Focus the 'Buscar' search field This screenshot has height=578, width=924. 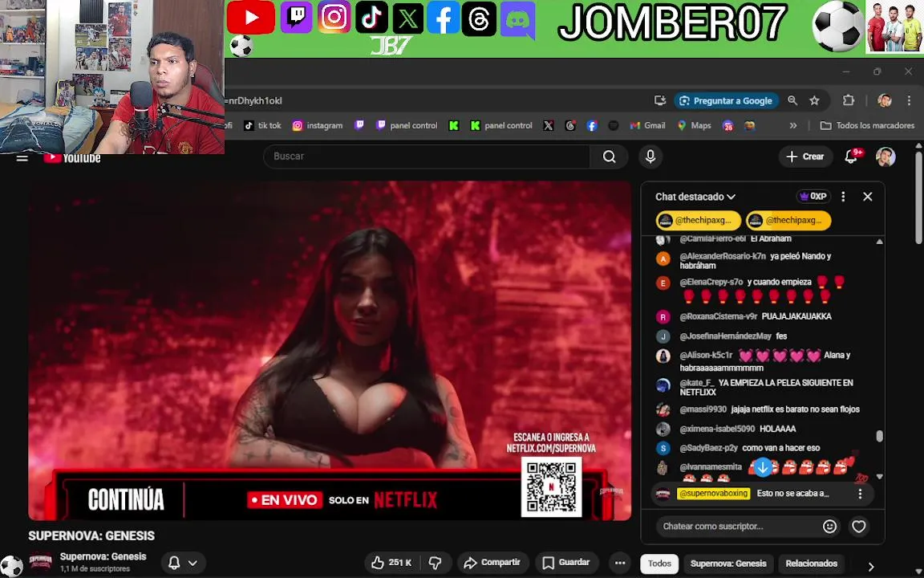click(x=427, y=157)
